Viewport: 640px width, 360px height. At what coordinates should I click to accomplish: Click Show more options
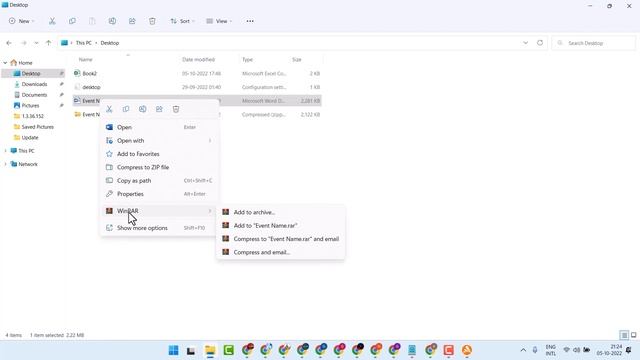click(x=159, y=228)
